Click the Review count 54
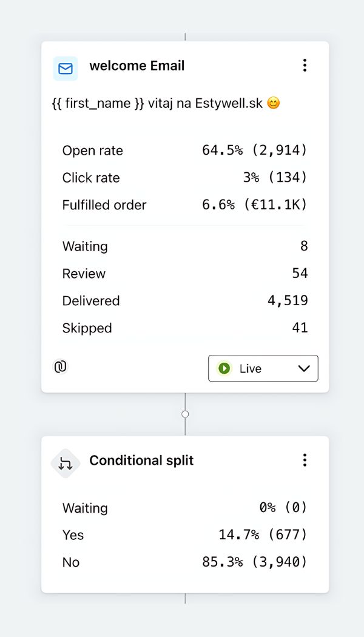 (300, 274)
